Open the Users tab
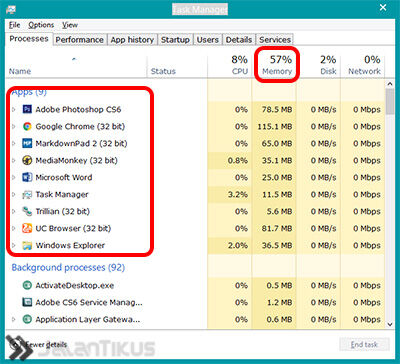The height and width of the screenshot is (364, 400). [x=207, y=40]
